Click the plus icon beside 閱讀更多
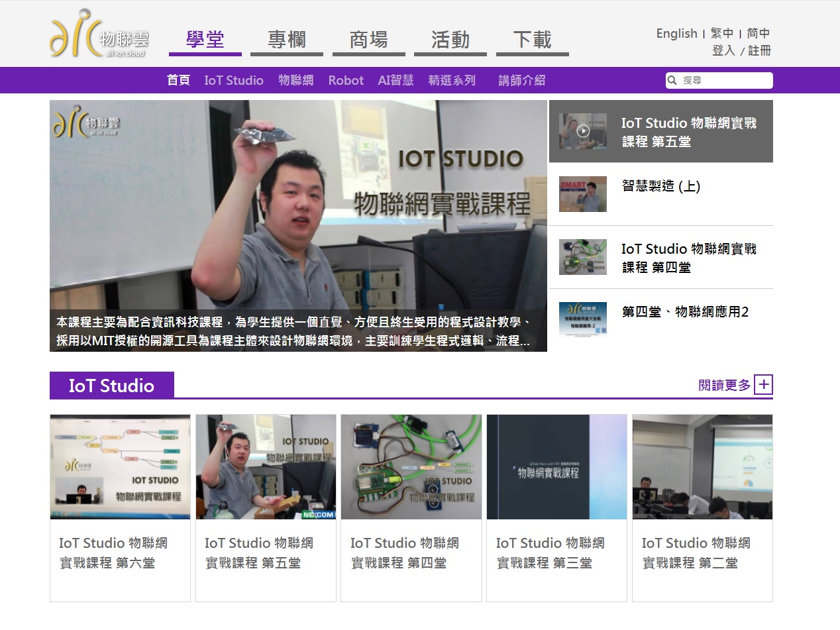 tap(763, 385)
